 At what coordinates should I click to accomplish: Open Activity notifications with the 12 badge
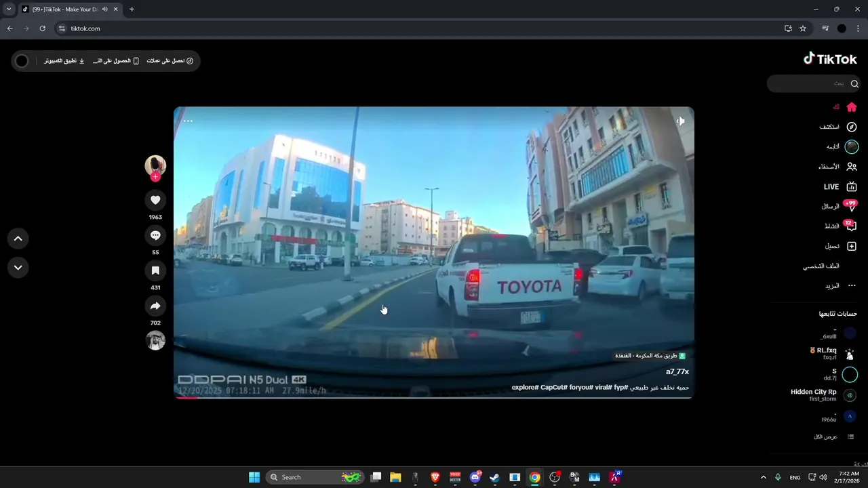click(841, 226)
